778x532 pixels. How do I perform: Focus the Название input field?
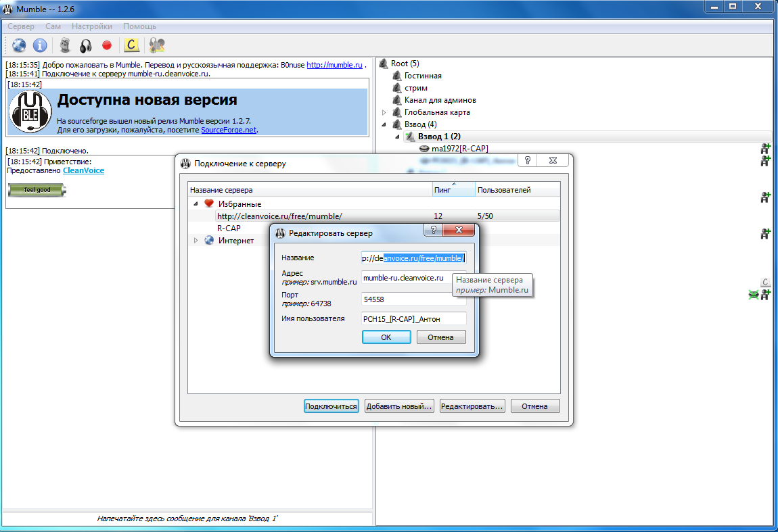[414, 258]
